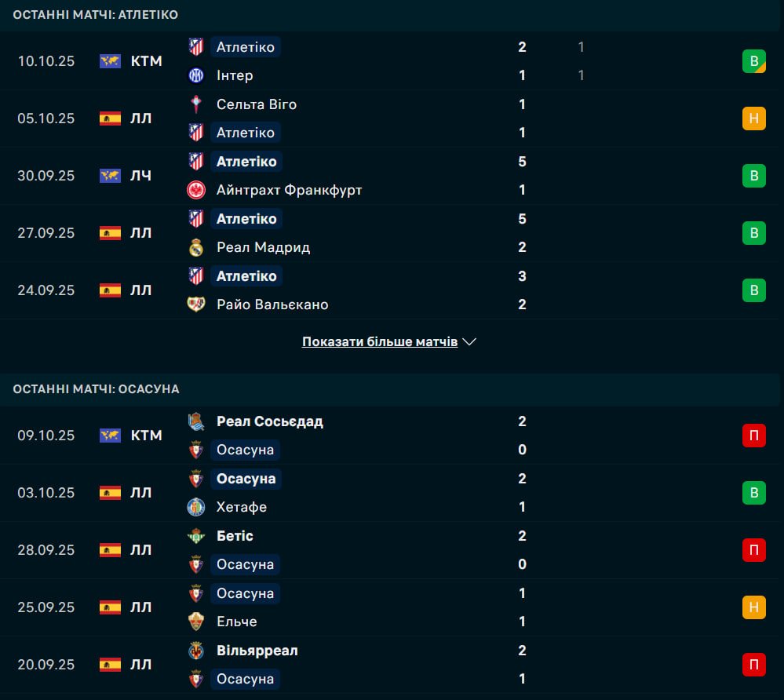Open the Айнтрахт Франкфурт team link
Screen dimensions: 784x700
pyautogui.click(x=289, y=190)
